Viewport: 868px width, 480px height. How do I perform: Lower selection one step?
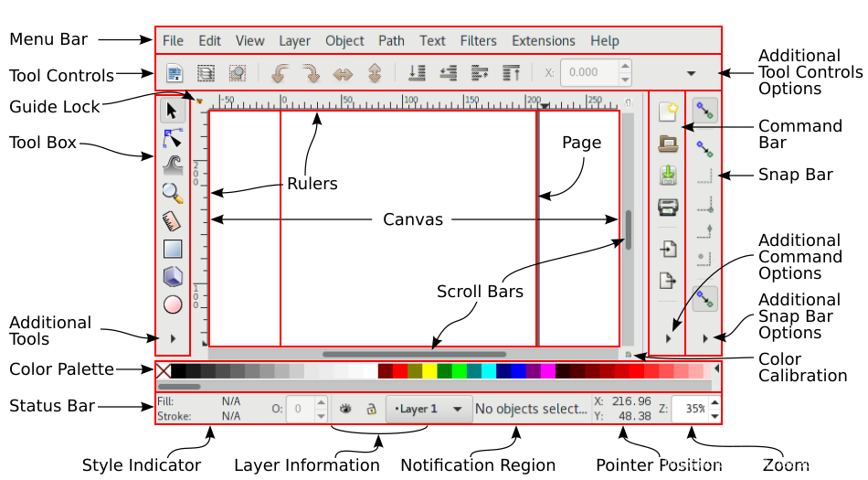click(448, 72)
